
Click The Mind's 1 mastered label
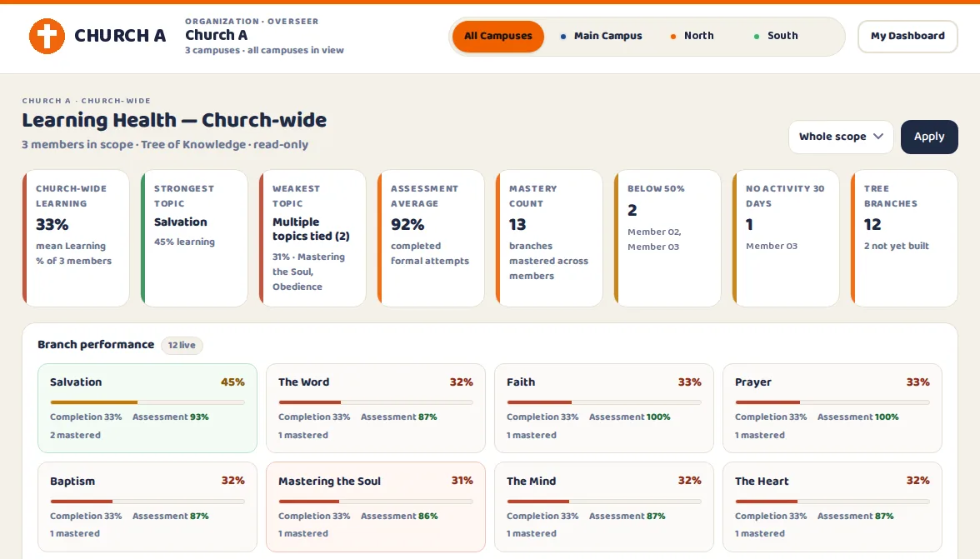coord(532,533)
